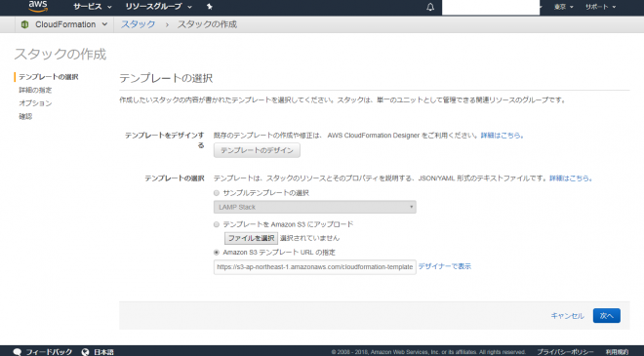Expand the サービス menu
The image size is (644, 356).
pyautogui.click(x=93, y=7)
